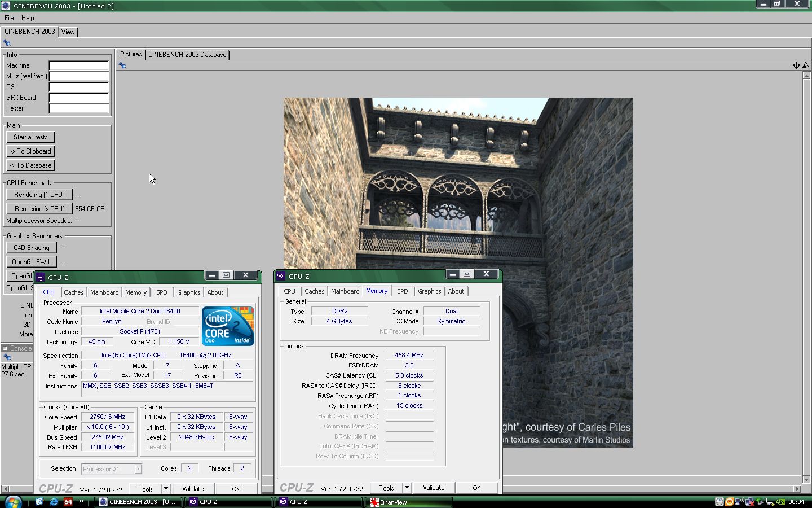This screenshot has height=508, width=812.
Task: Switch to the View tab in CINEBENCH
Action: click(68, 32)
